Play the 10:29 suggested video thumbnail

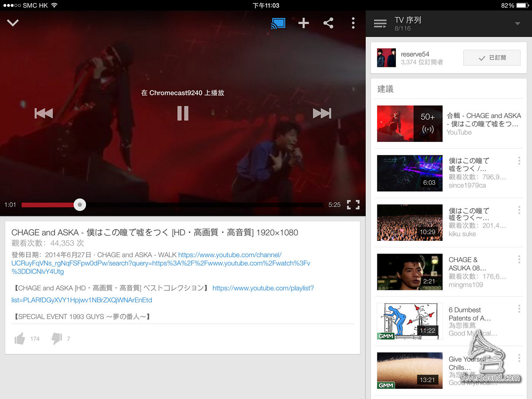(410, 223)
